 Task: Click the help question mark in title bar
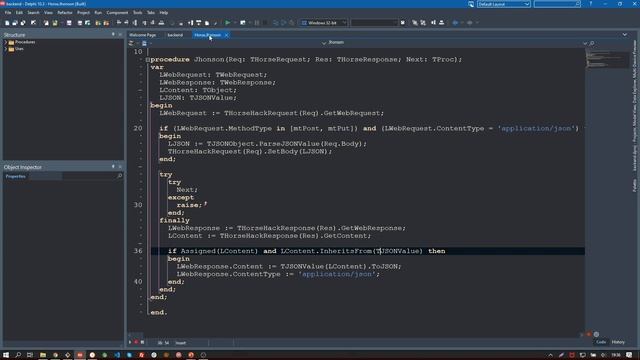pyautogui.click(x=591, y=4)
